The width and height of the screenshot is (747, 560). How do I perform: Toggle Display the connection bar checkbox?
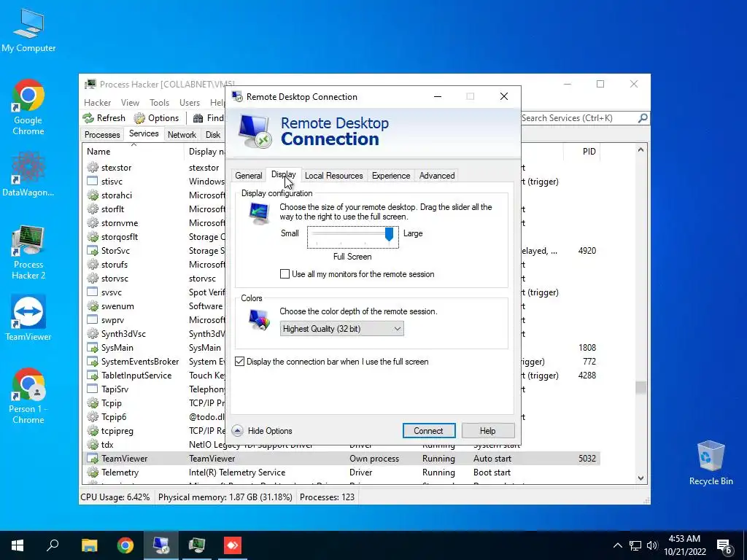[x=239, y=362]
